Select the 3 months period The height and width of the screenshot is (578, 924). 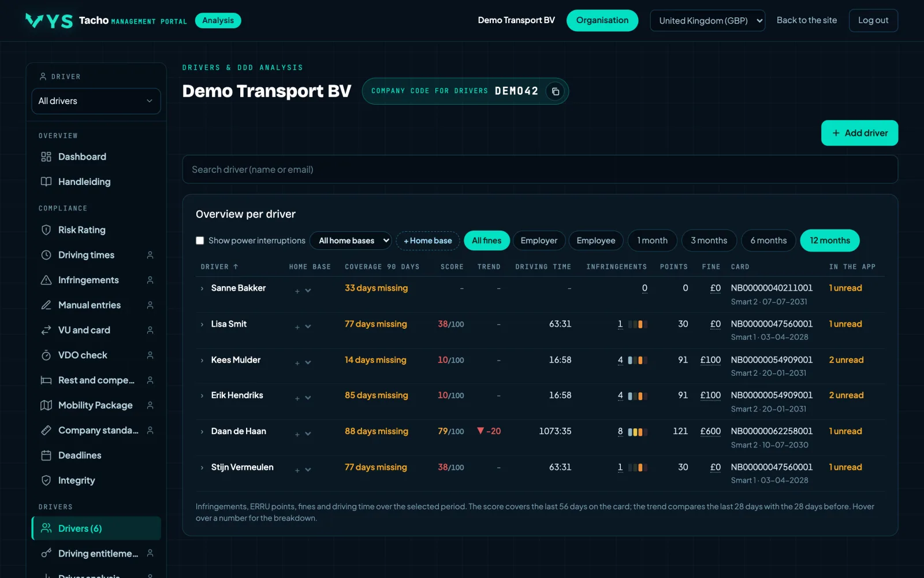[x=709, y=240]
